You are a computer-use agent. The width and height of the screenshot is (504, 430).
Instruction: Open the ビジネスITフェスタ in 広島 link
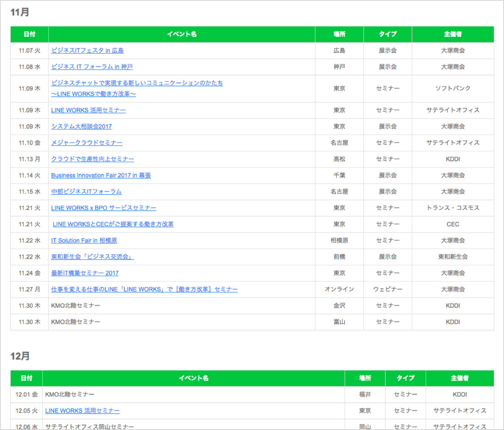(x=87, y=51)
